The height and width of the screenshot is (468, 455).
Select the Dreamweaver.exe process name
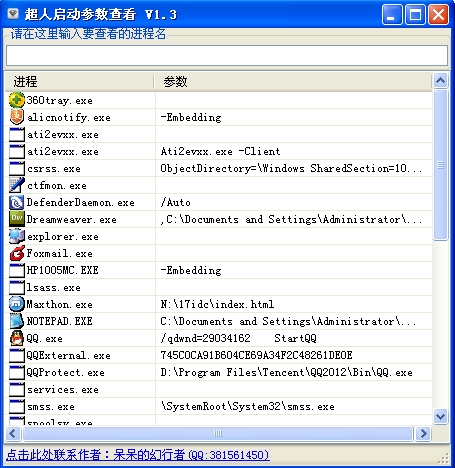72,219
